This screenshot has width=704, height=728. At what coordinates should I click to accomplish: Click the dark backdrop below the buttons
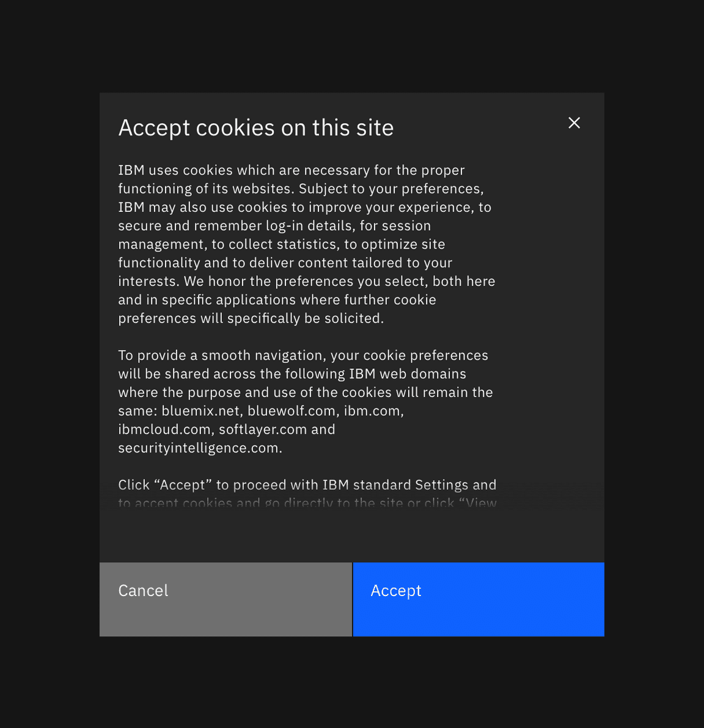click(x=352, y=682)
